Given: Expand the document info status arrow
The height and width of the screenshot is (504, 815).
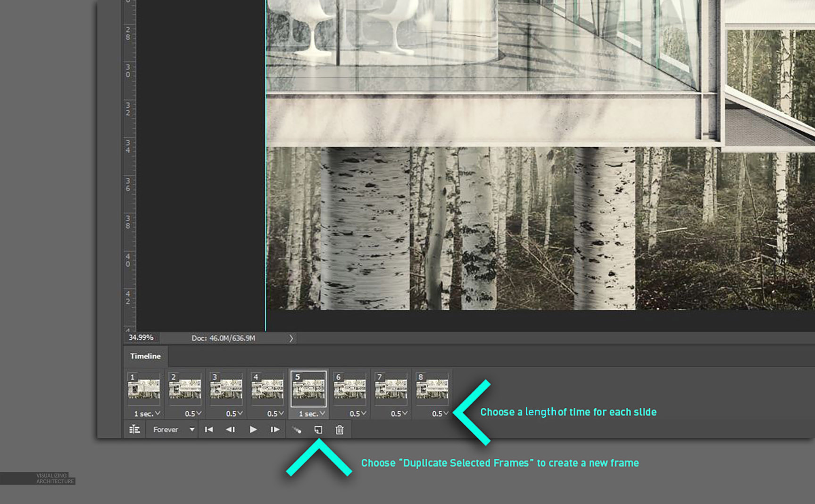Looking at the screenshot, I should [291, 338].
